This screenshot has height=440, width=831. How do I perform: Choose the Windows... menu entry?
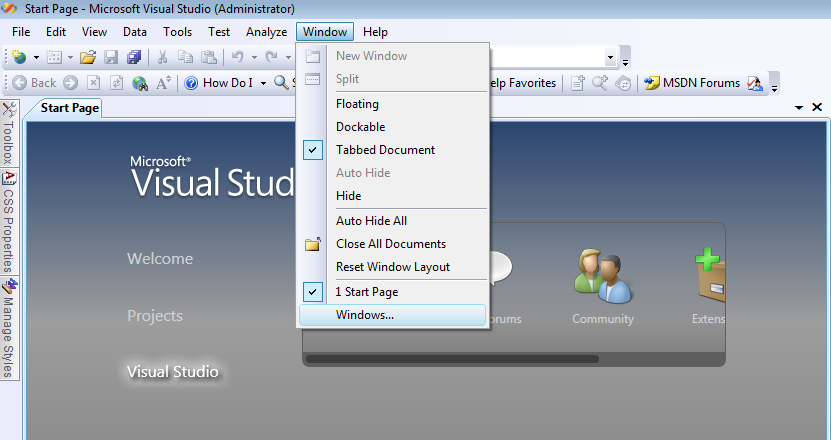tap(393, 315)
